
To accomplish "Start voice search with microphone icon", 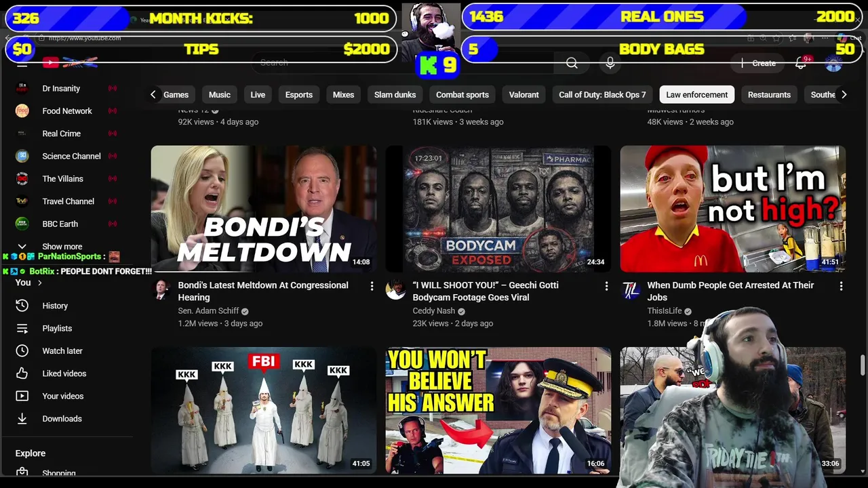I will (610, 63).
